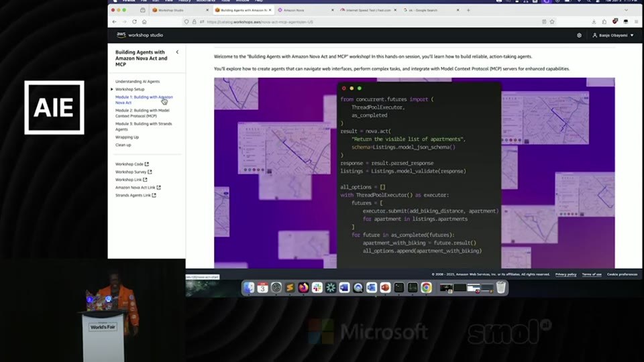Click the browser address bar
This screenshot has width=644, height=362.
click(x=370, y=21)
